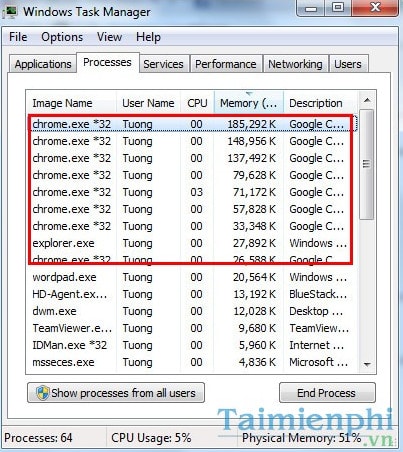Click the End Process button

tap(327, 393)
